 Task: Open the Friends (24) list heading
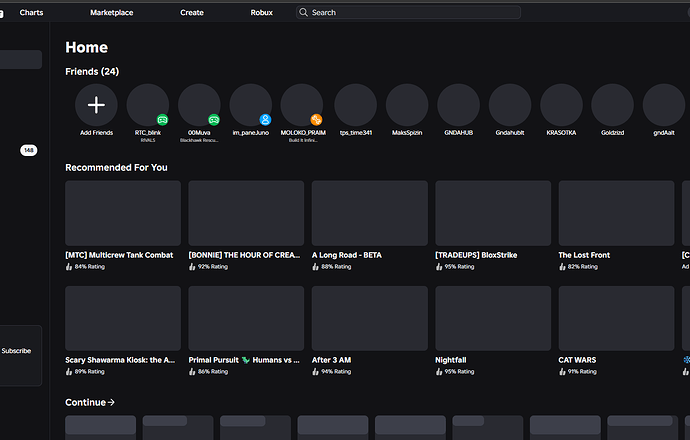pyautogui.click(x=92, y=71)
